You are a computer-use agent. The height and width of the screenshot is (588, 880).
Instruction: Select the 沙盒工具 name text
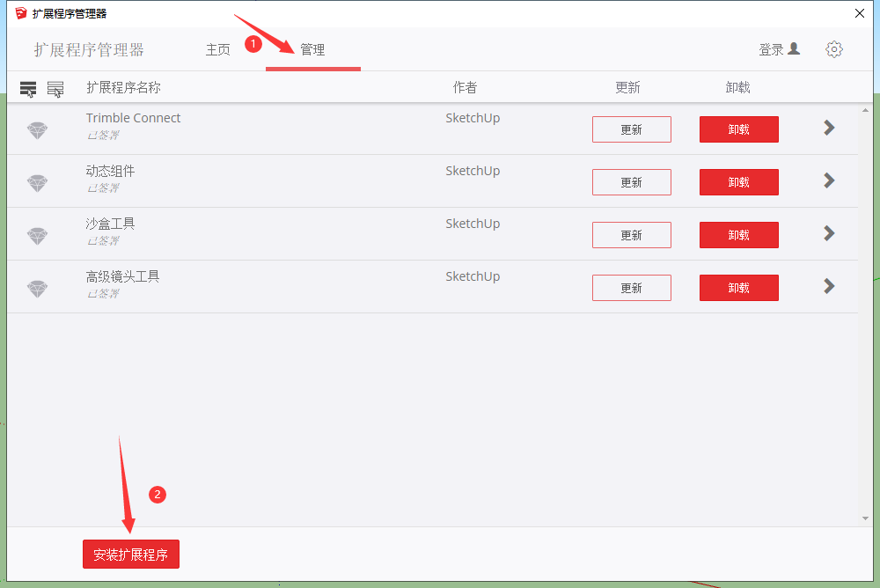(x=110, y=224)
